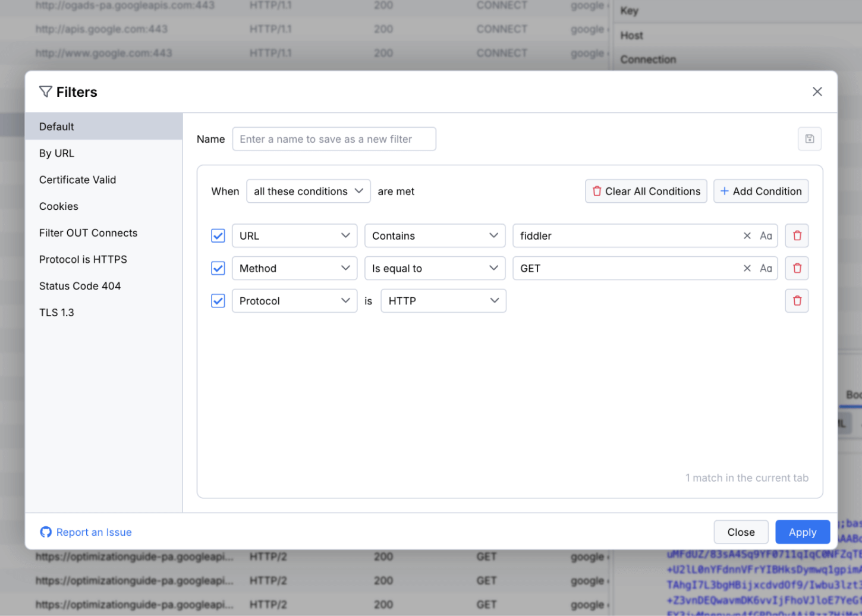Toggle case sensitivity Aa for fiddler field
Screen dimensions: 862x616
(x=766, y=236)
